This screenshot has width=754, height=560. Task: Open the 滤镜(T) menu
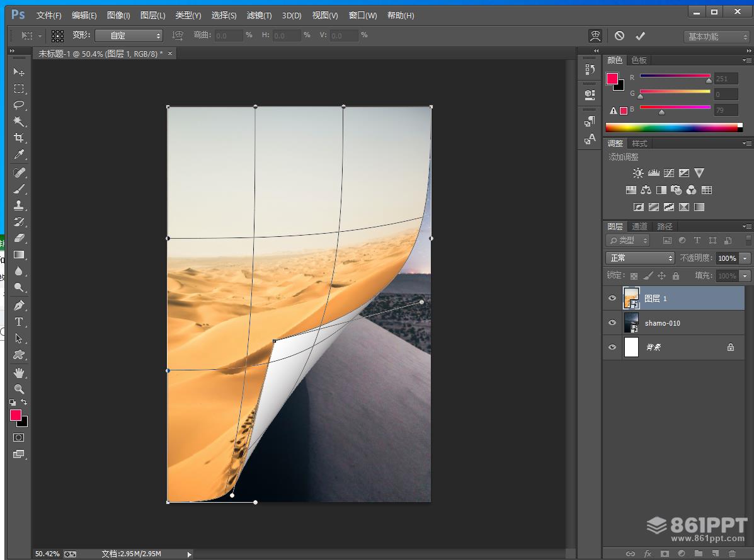(259, 15)
